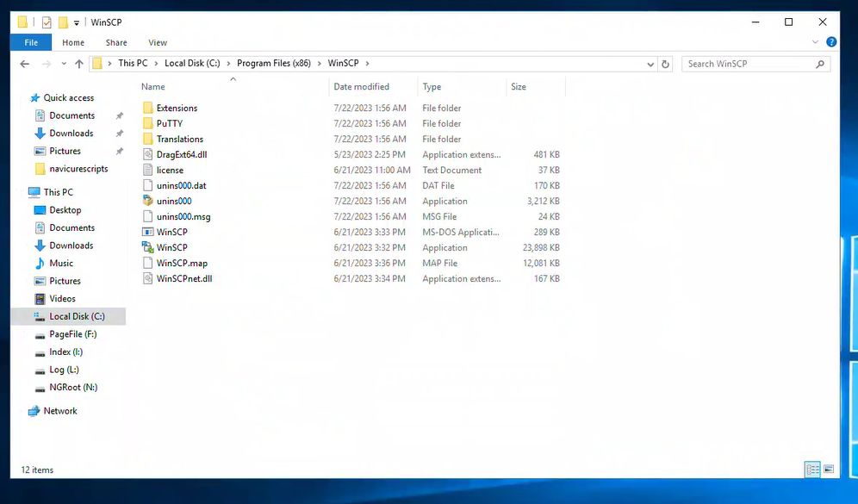The height and width of the screenshot is (504, 858).
Task: Click the PuTTY folder icon
Action: tap(148, 123)
